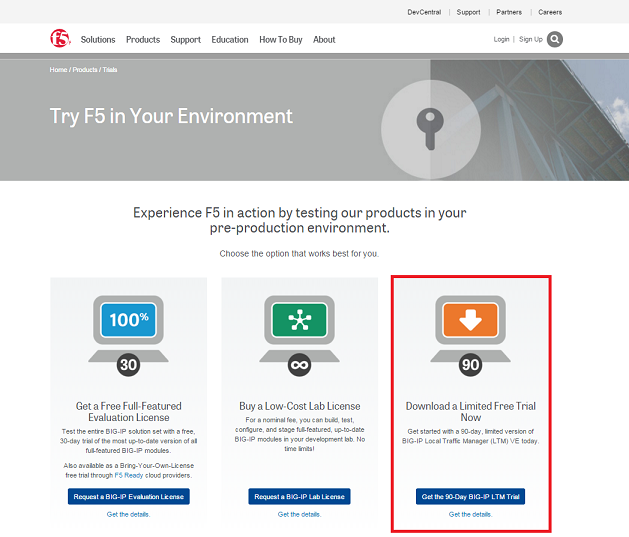Click 'Try F5 in Your Environment' heading
The height and width of the screenshot is (537, 629).
[171, 116]
